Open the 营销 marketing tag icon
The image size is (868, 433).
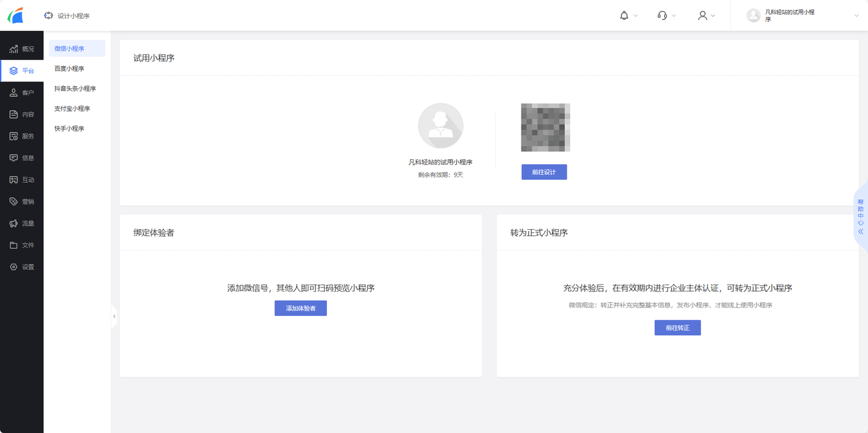click(x=14, y=201)
